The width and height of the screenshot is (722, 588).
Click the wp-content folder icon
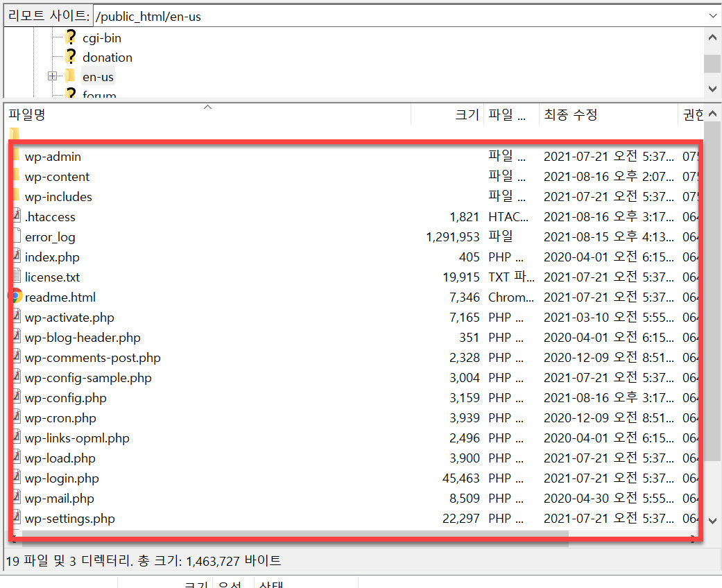(x=17, y=175)
